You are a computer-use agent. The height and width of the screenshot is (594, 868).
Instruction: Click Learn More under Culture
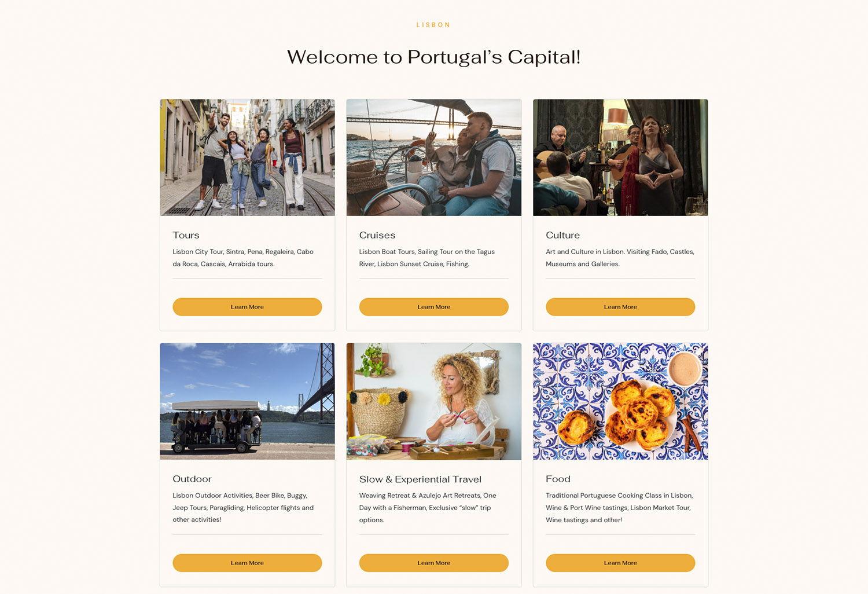pyautogui.click(x=620, y=307)
